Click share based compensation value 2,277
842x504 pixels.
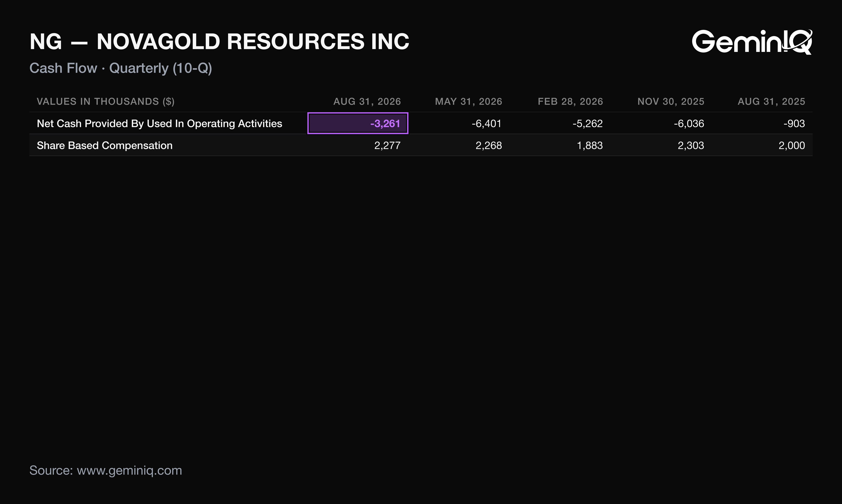pyautogui.click(x=387, y=146)
